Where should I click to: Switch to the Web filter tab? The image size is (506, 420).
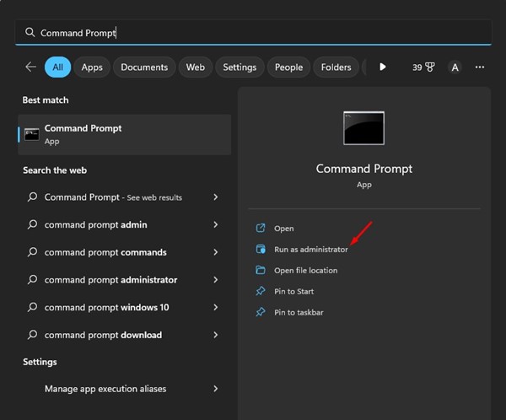196,67
